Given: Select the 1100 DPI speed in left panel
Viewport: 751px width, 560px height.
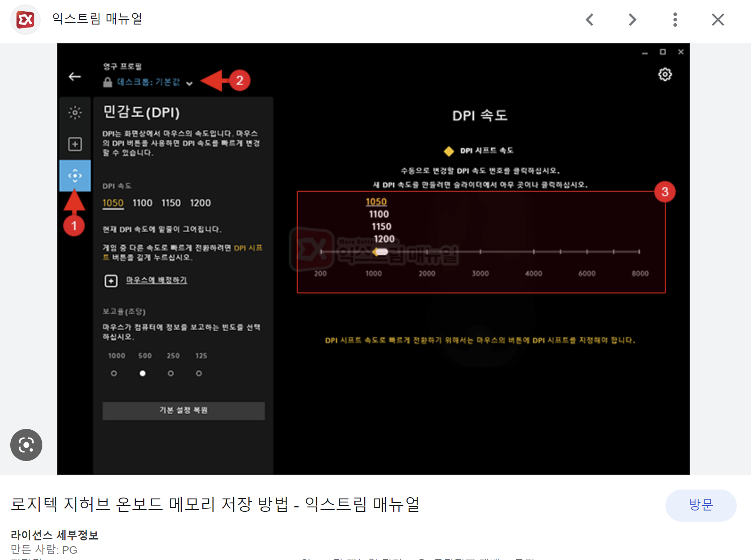Looking at the screenshot, I should pyautogui.click(x=142, y=203).
